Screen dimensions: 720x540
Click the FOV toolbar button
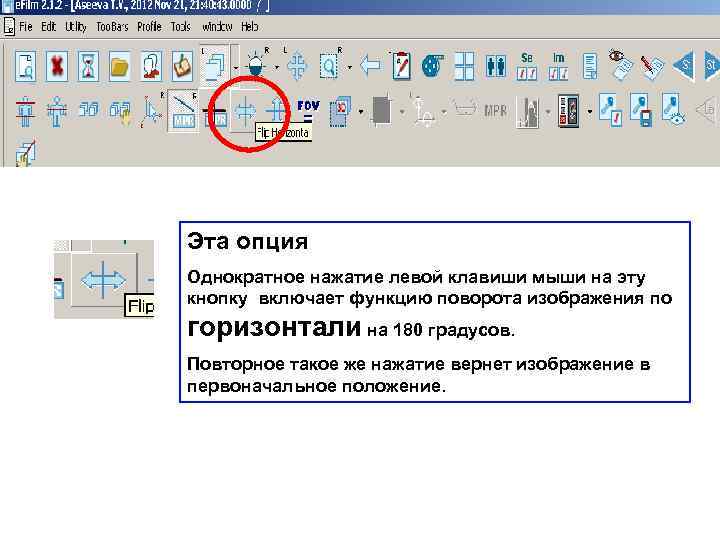pyautogui.click(x=308, y=110)
